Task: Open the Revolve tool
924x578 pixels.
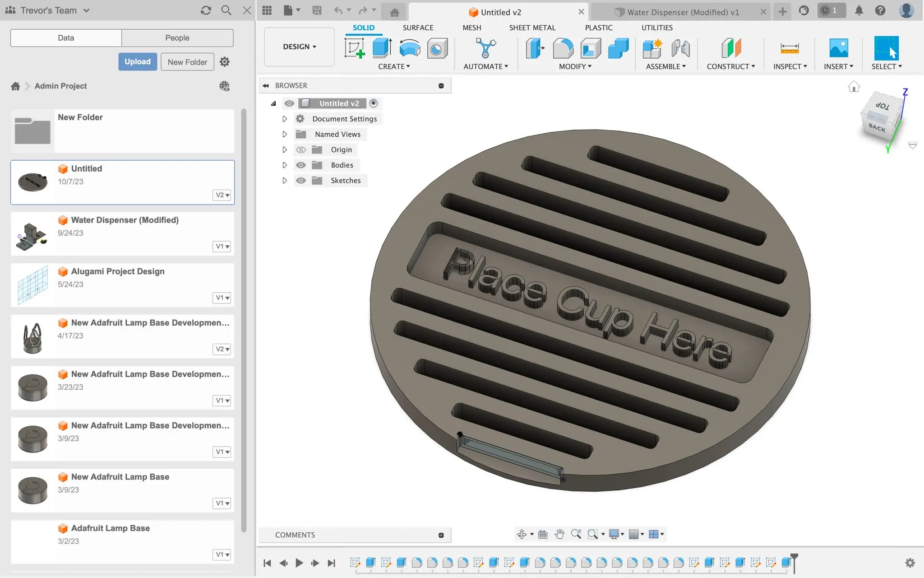Action: [x=409, y=49]
